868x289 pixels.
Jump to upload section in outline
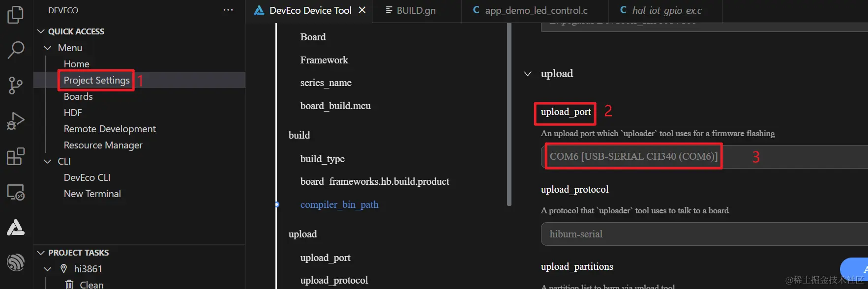[302, 234]
